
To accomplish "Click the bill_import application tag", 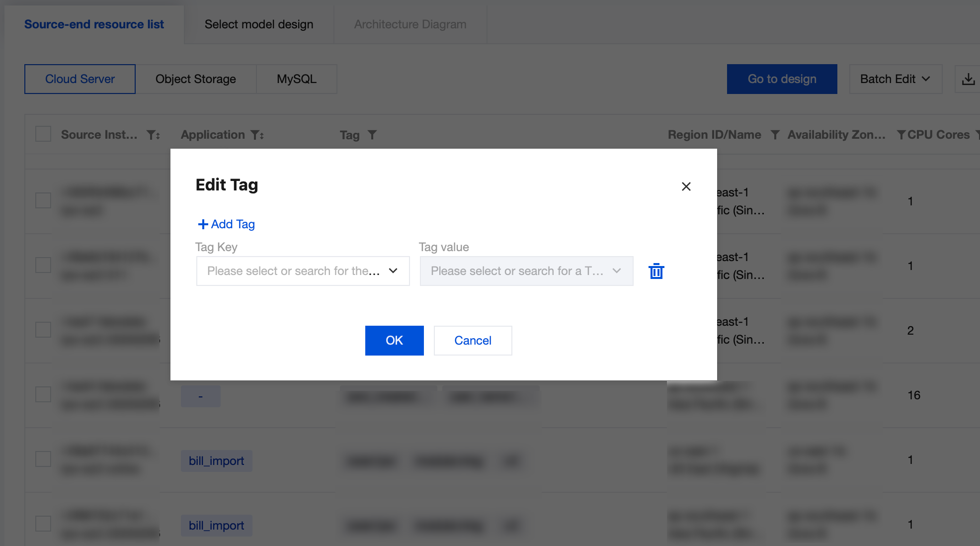I will pyautogui.click(x=216, y=461).
